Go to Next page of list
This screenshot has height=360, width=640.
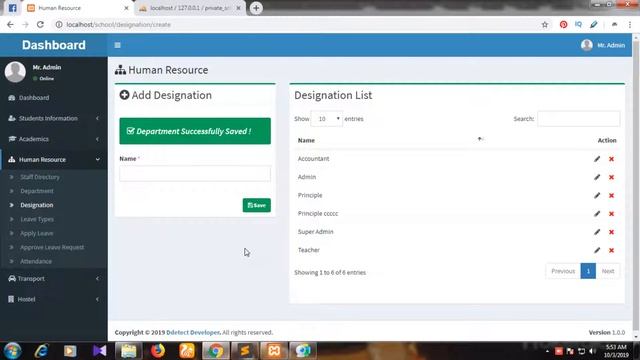click(608, 271)
